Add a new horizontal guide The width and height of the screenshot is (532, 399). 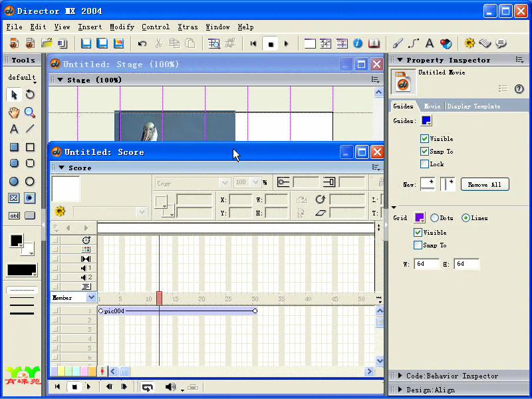pyautogui.click(x=428, y=184)
